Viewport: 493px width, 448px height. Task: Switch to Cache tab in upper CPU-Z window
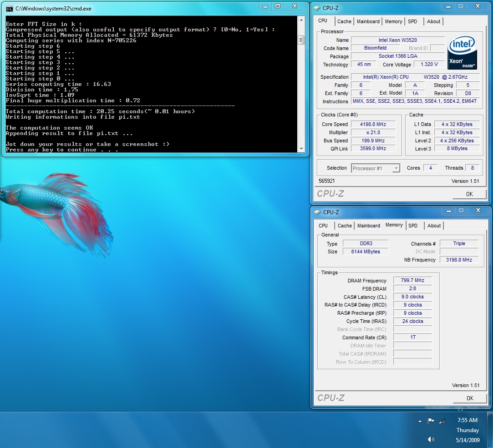click(344, 21)
